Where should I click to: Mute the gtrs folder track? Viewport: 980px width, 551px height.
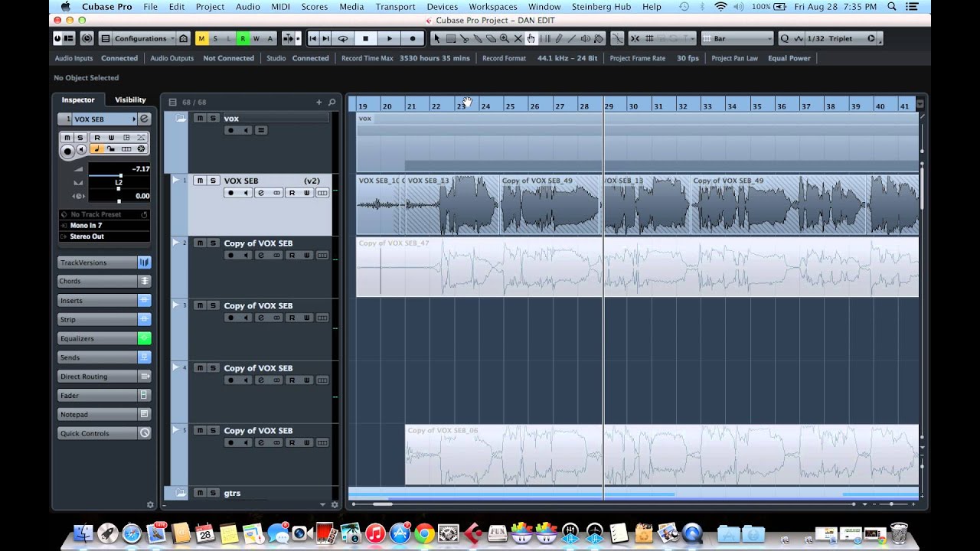click(x=199, y=493)
